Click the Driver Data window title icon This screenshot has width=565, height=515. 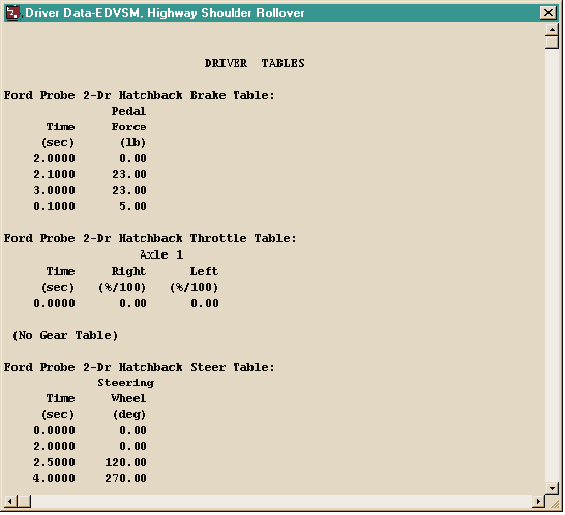coord(13,13)
